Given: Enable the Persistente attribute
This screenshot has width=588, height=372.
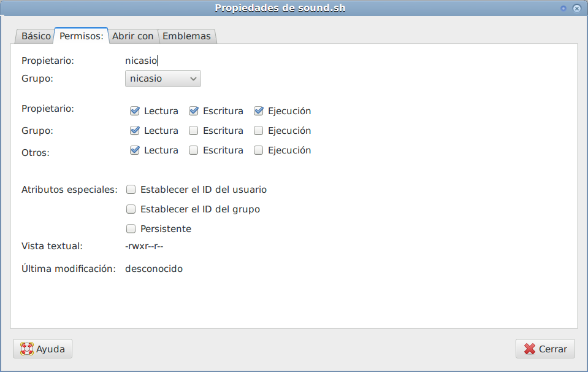Looking at the screenshot, I should click(x=131, y=229).
